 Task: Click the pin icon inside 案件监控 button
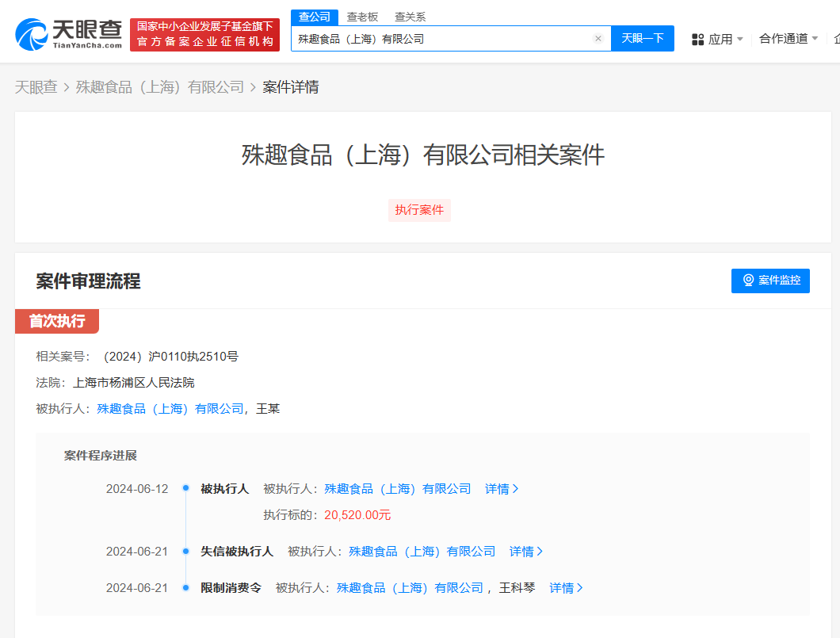[x=748, y=281]
